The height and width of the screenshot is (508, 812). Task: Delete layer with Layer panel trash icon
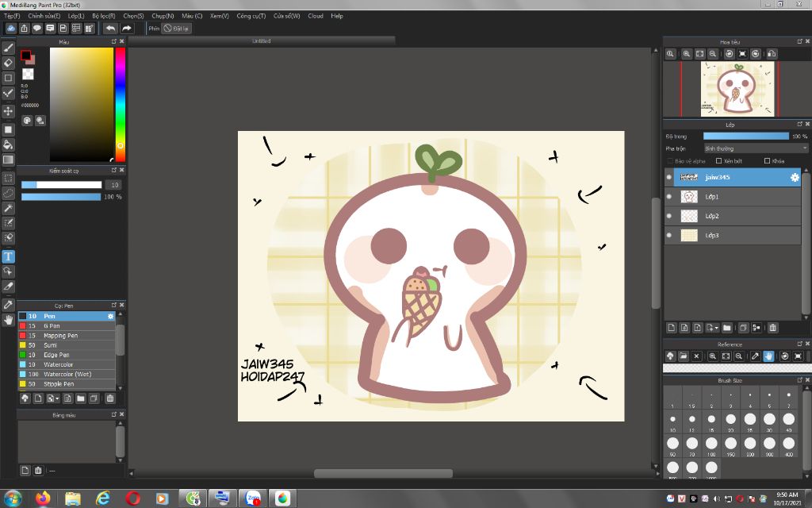(772, 328)
